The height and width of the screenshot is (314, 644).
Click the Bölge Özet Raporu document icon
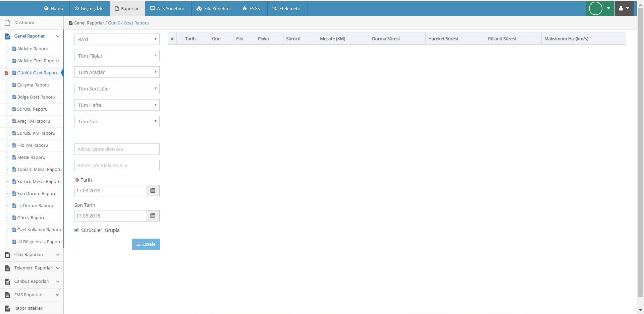pos(14,97)
